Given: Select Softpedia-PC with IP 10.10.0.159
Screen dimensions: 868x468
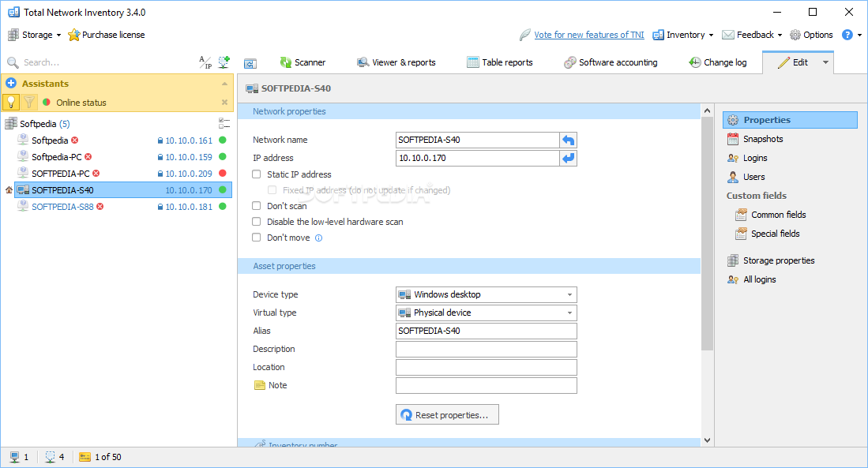Looking at the screenshot, I should pos(56,157).
